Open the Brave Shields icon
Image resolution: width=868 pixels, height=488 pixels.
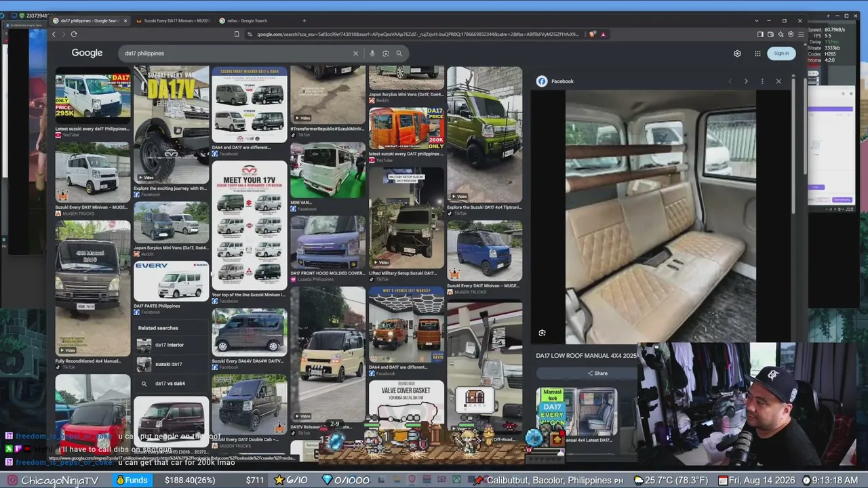pyautogui.click(x=593, y=34)
